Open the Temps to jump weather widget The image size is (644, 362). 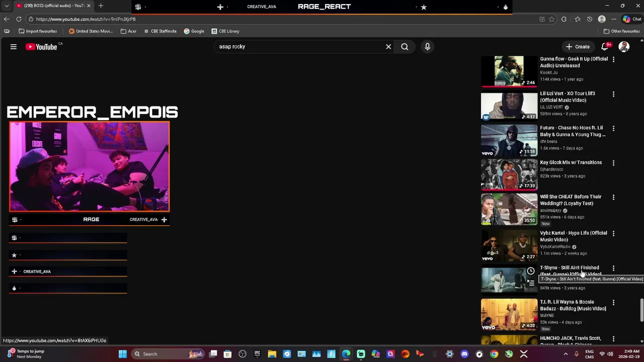pos(26,354)
